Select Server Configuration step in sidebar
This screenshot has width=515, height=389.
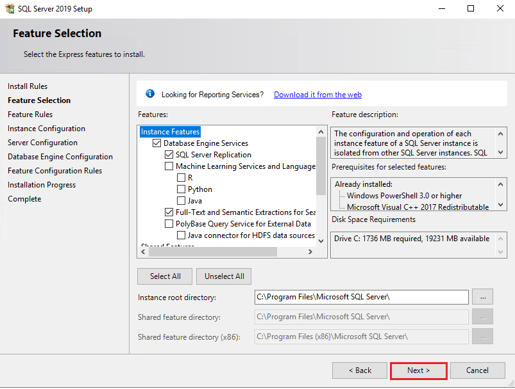click(43, 142)
